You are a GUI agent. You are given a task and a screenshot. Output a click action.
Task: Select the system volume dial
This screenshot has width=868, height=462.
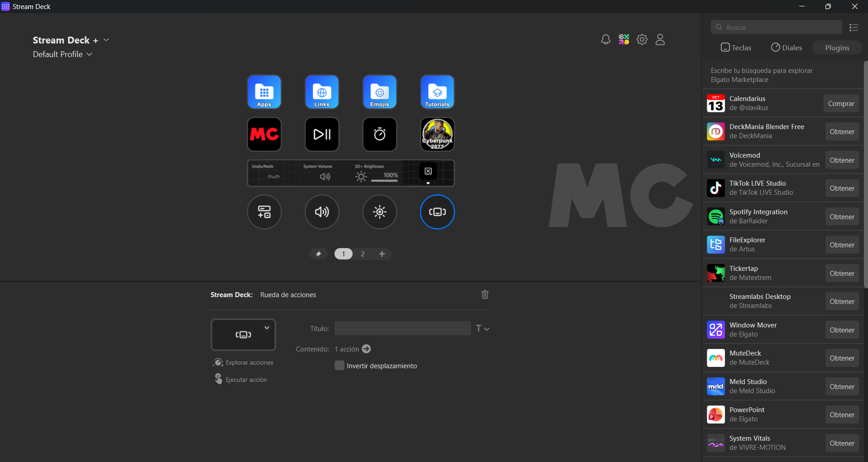coord(322,212)
